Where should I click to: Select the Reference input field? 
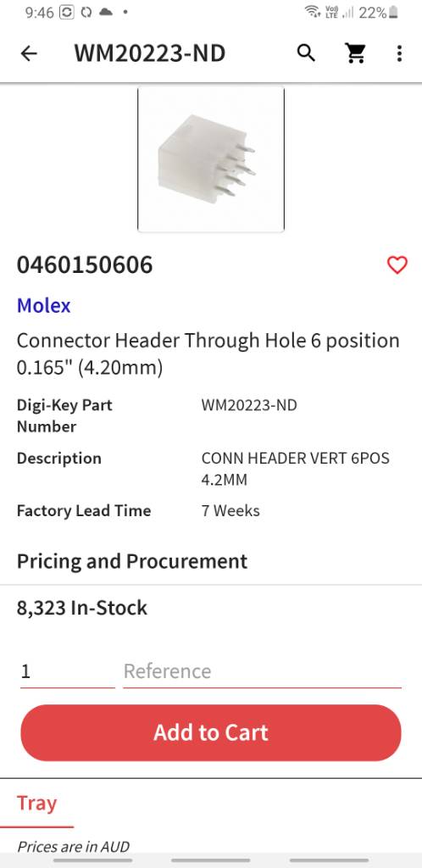262,671
